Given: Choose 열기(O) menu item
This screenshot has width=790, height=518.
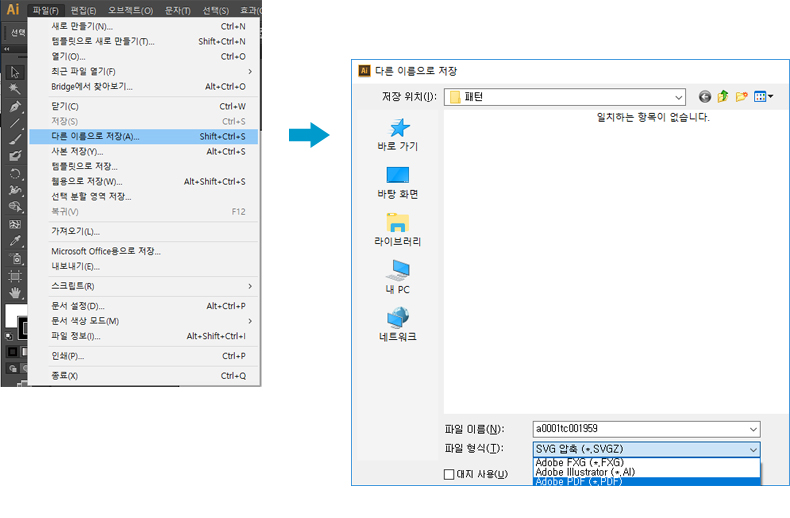Looking at the screenshot, I should tap(144, 56).
